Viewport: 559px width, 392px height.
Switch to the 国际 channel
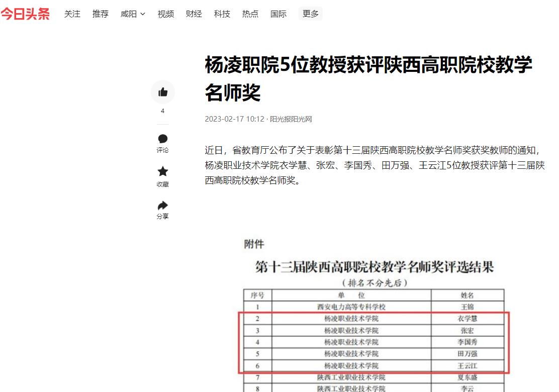tap(278, 14)
